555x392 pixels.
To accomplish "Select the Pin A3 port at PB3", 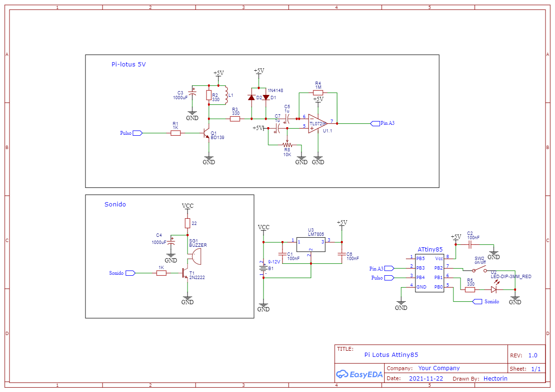I will [x=389, y=269].
